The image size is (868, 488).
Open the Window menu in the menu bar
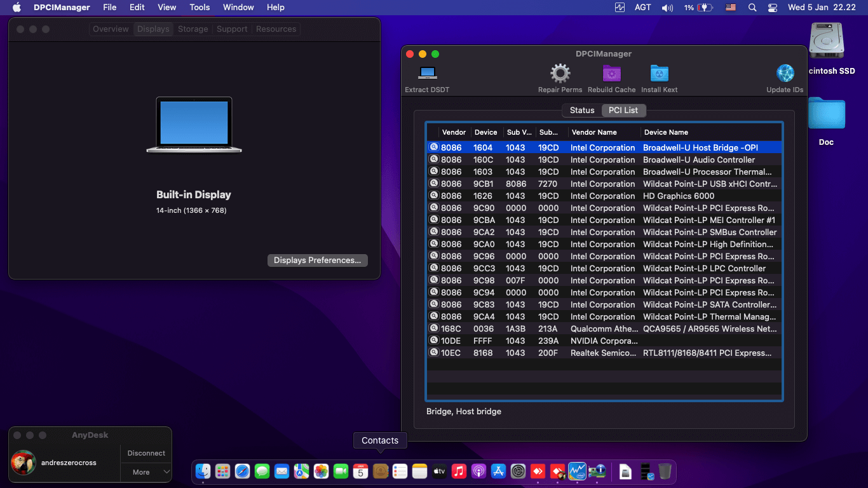(238, 8)
